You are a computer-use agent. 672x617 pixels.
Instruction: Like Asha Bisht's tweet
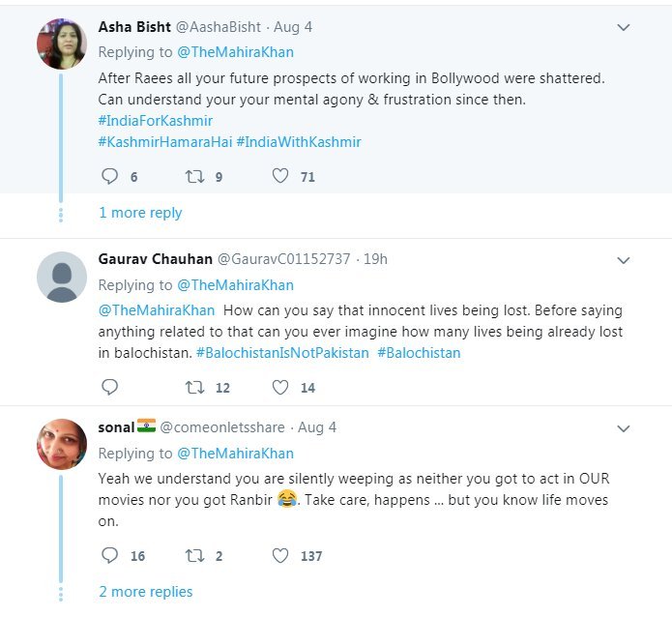tap(280, 176)
